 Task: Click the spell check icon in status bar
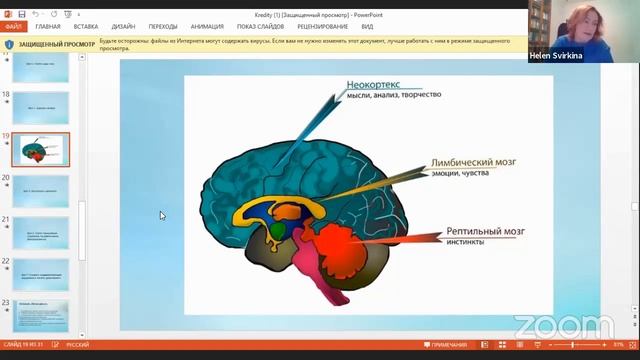[x=55, y=344]
